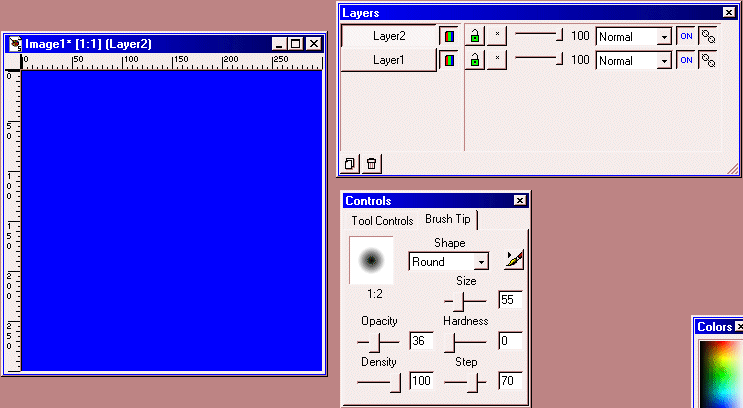Switch to the Tool Controls tab
This screenshot has width=743, height=408.
[382, 221]
